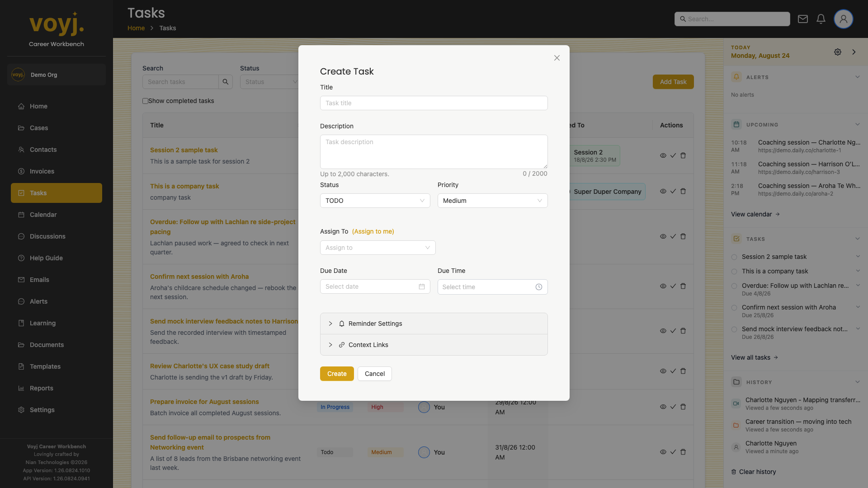868x488 pixels.
Task: Mark This is a company task complete
Action: pyautogui.click(x=673, y=191)
